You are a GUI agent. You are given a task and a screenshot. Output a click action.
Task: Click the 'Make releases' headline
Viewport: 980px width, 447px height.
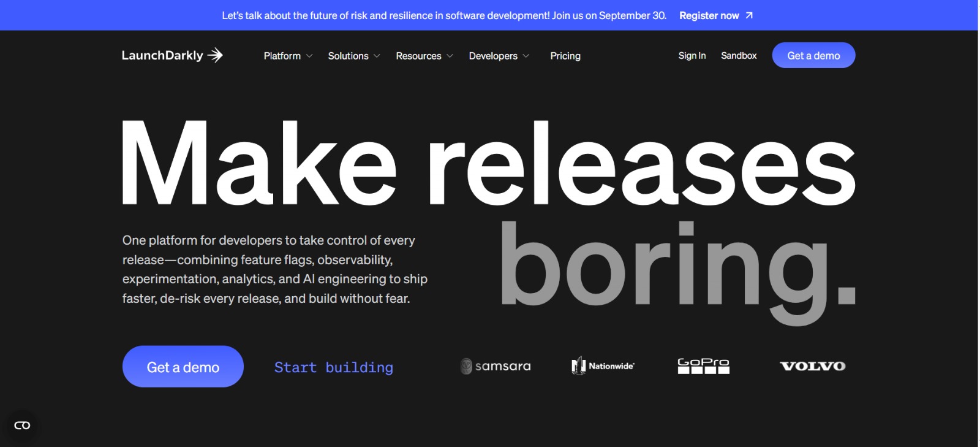488,162
